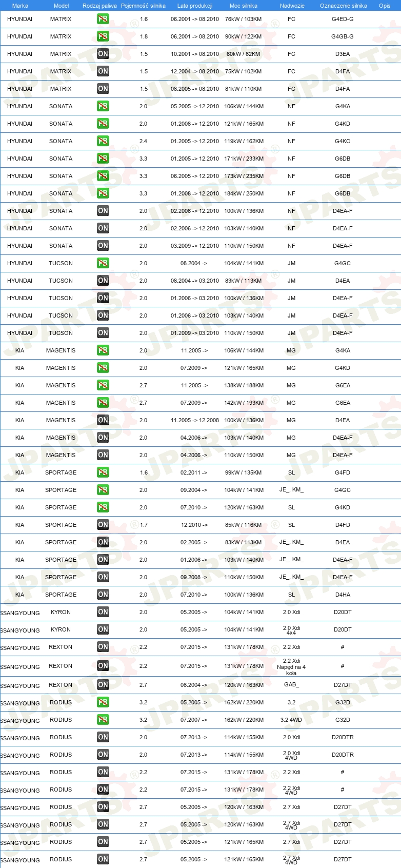
Task: Click production years 10.2001 -> 08.2010
Action: pos(195,54)
